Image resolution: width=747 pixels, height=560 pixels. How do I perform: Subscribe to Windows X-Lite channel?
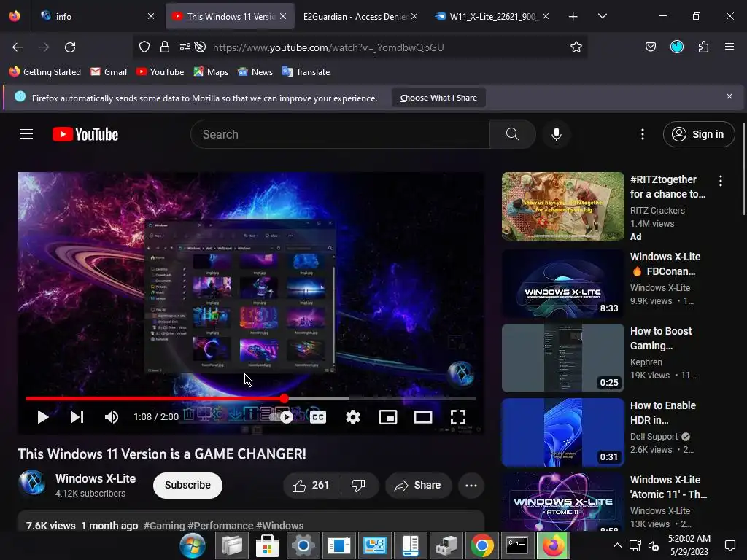187,485
